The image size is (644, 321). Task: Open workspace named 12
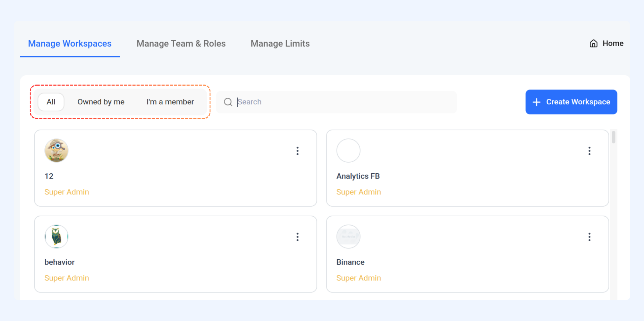pyautogui.click(x=49, y=176)
